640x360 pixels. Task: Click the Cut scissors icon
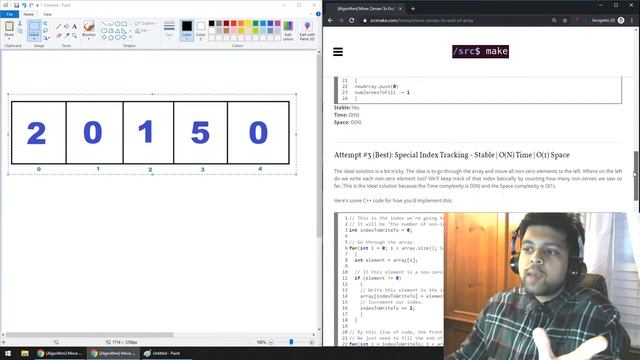[20, 24]
